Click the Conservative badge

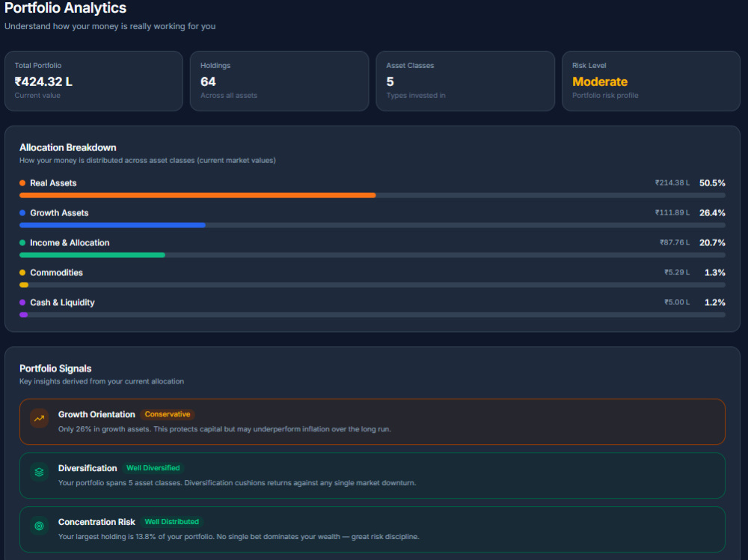tap(168, 414)
